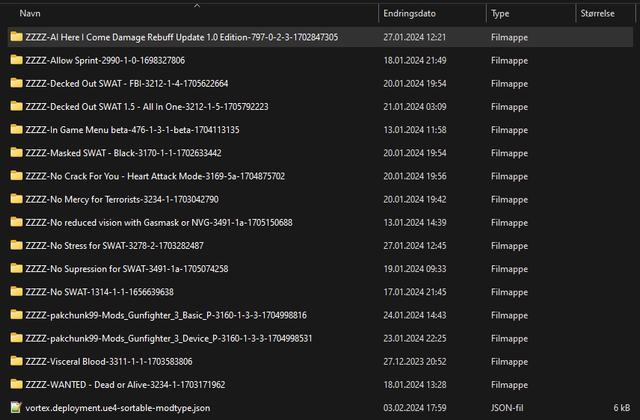The image size is (640, 420).
Task: Click folder icon for ZZZZ-No SWAT-1314
Action: [16, 292]
